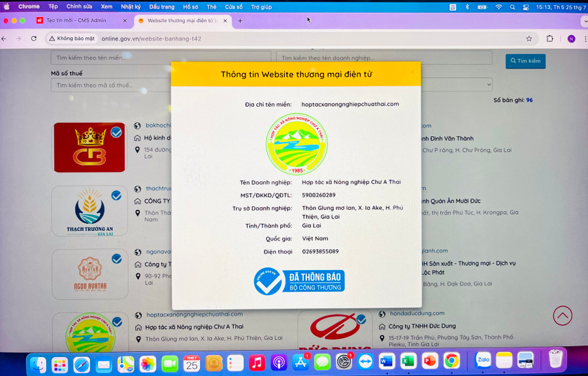The image size is (588, 376).
Task: Open the Dấu trang menu
Action: (161, 7)
